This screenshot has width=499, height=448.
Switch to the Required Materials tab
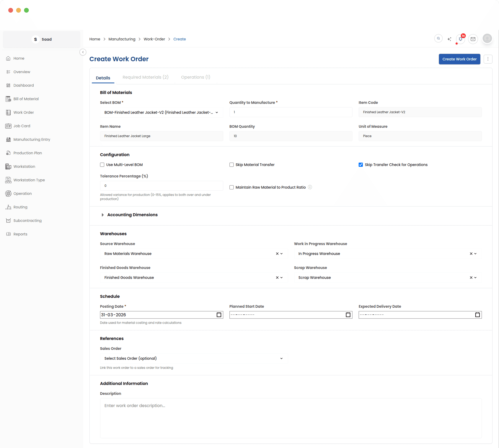pos(145,77)
